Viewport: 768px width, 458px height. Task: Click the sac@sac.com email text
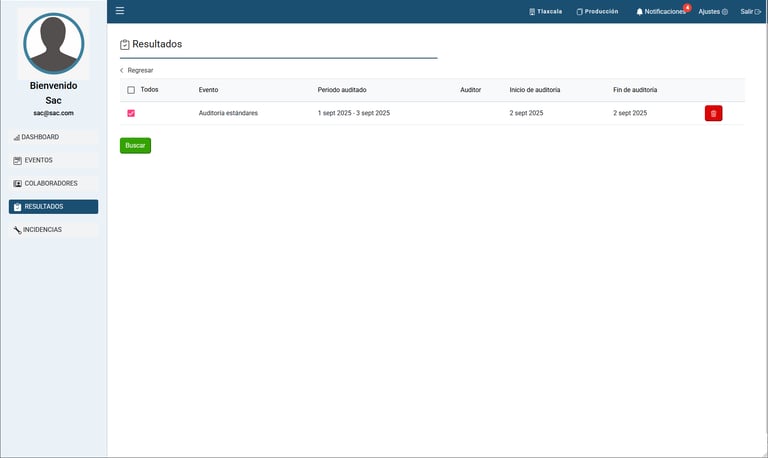[x=53, y=113]
